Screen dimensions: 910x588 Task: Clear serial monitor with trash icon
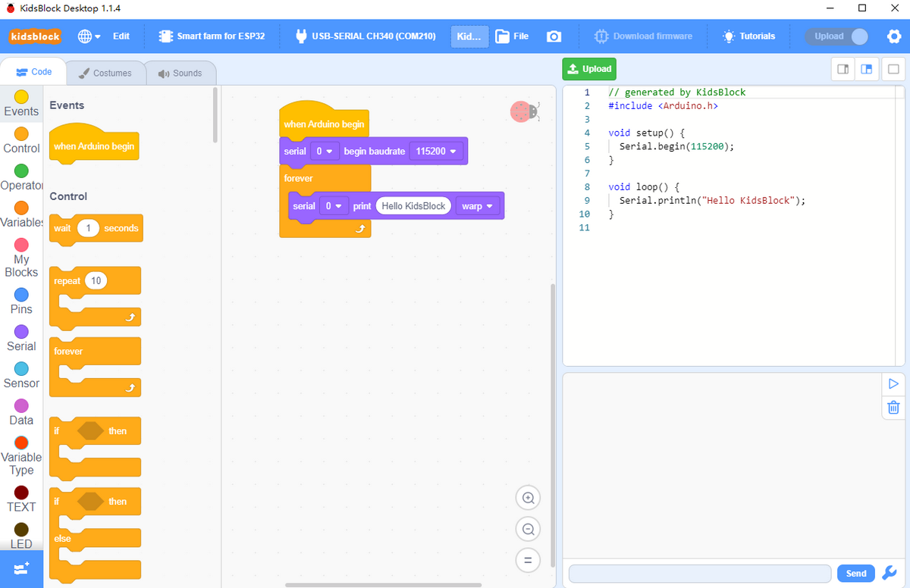[893, 408]
